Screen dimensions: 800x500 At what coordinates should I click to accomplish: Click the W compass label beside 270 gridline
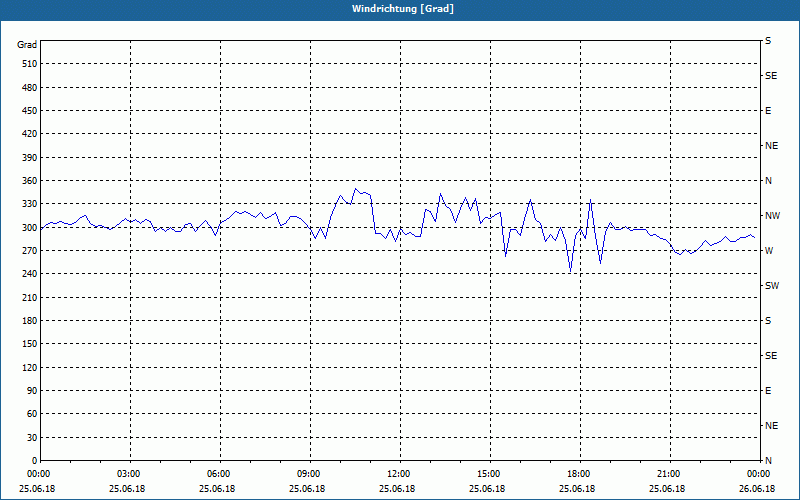point(769,251)
